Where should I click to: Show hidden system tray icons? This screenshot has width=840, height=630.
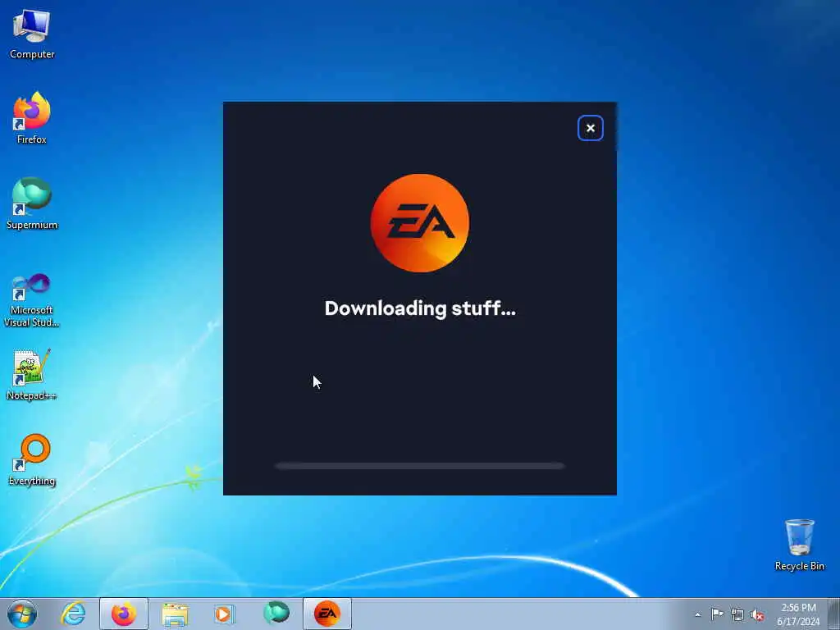697,614
